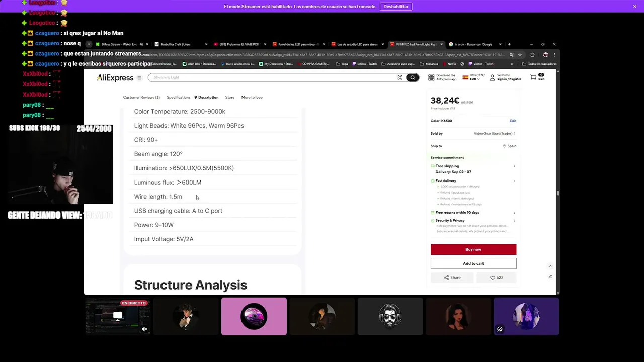
Task: Click the Buy now button
Action: coord(473,250)
